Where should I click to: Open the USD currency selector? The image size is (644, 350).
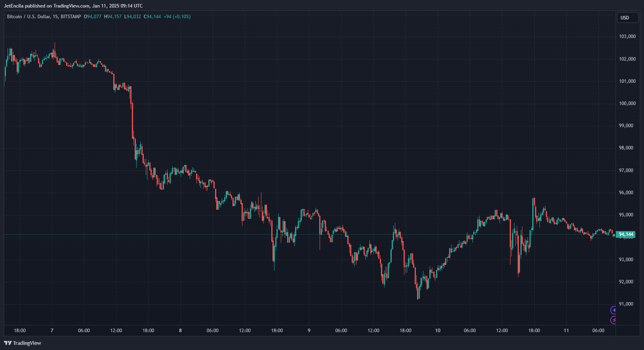click(x=627, y=17)
